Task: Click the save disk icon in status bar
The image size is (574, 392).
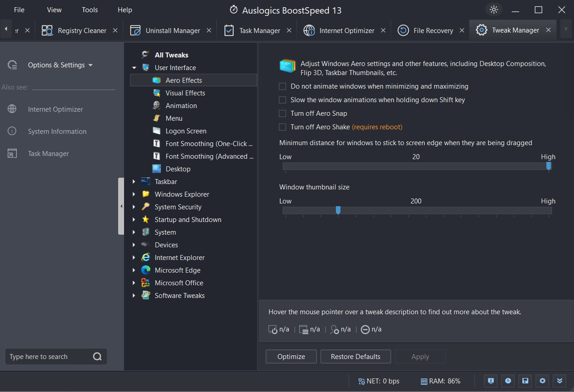Action: [x=526, y=381]
